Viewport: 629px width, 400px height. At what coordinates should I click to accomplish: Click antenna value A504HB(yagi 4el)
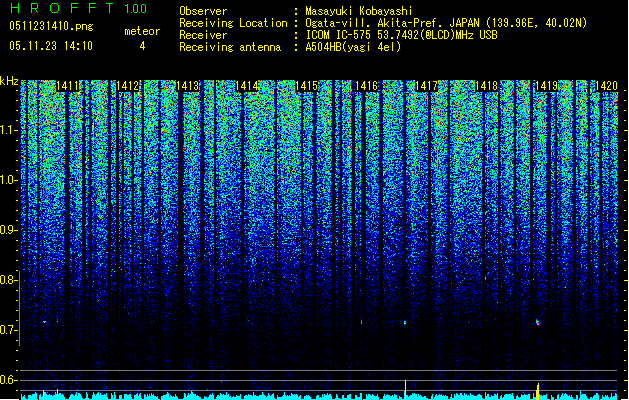point(353,47)
